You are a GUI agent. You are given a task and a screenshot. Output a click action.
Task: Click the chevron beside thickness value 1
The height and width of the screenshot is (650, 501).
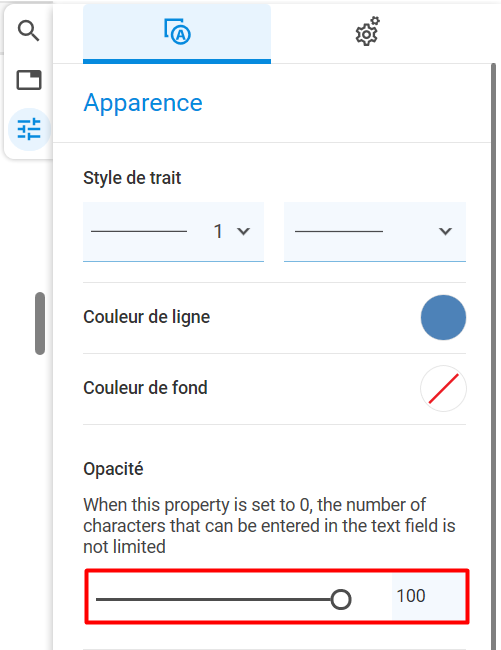(x=244, y=231)
